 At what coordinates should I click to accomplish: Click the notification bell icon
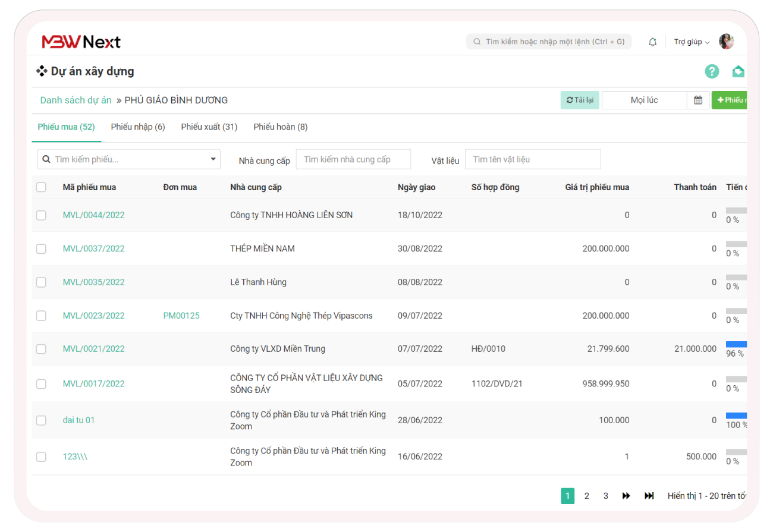click(652, 42)
